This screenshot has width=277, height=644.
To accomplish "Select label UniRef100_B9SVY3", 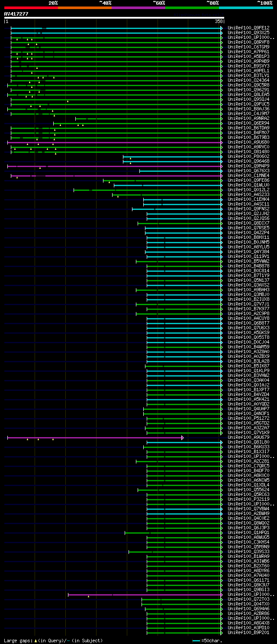I will (248, 66).
